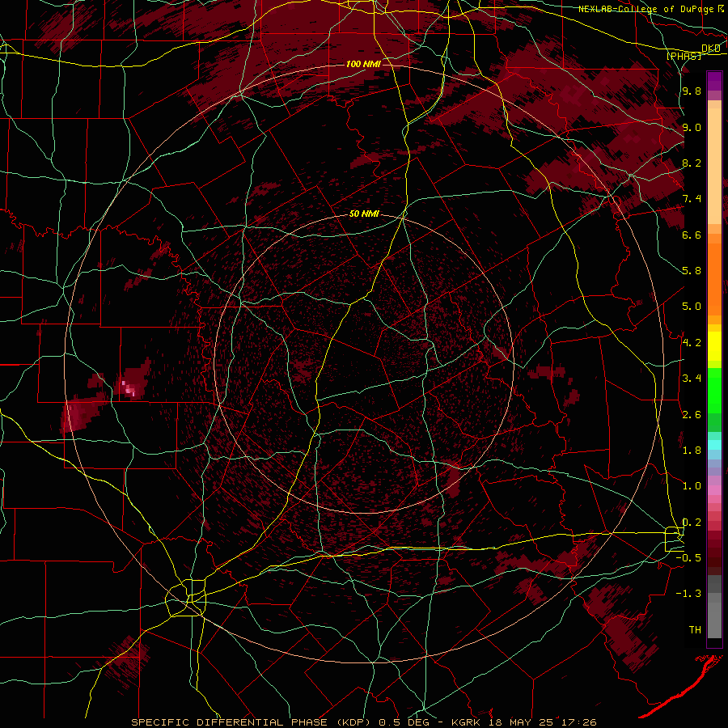Click the 3.4 value on the scale
This screenshot has width=728, height=728.
pyautogui.click(x=692, y=379)
